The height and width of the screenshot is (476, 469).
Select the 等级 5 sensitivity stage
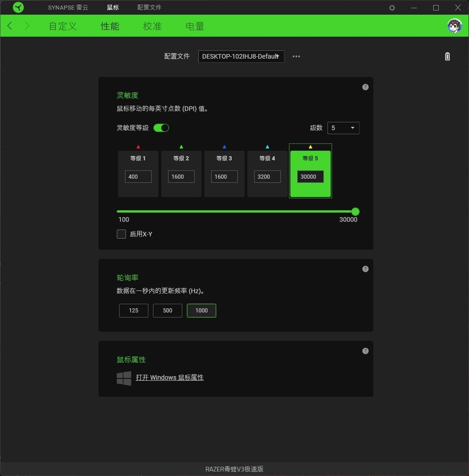(x=310, y=174)
